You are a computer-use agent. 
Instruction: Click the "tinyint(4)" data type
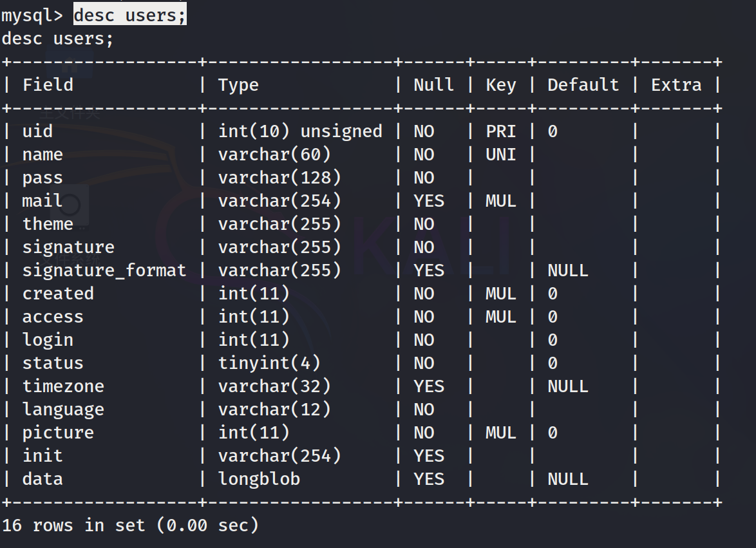pos(269,363)
